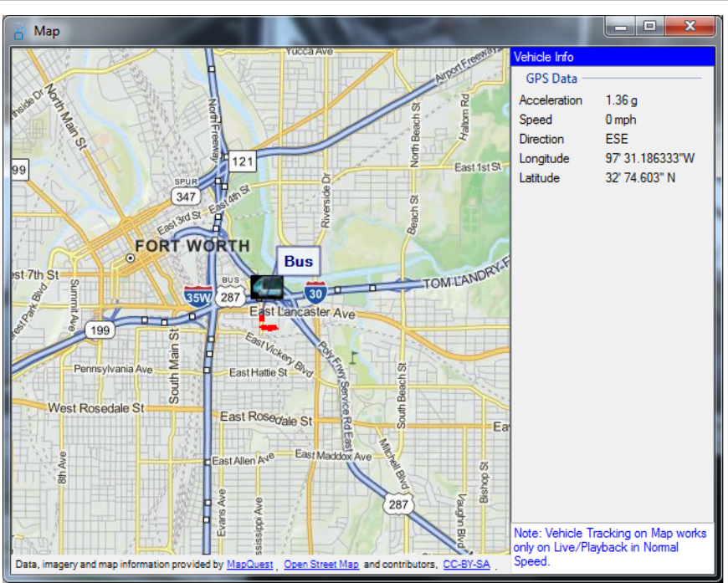Click the Longitude value 97' 31.186333"W
Viewport: 728px width, 583px height.
click(649, 159)
